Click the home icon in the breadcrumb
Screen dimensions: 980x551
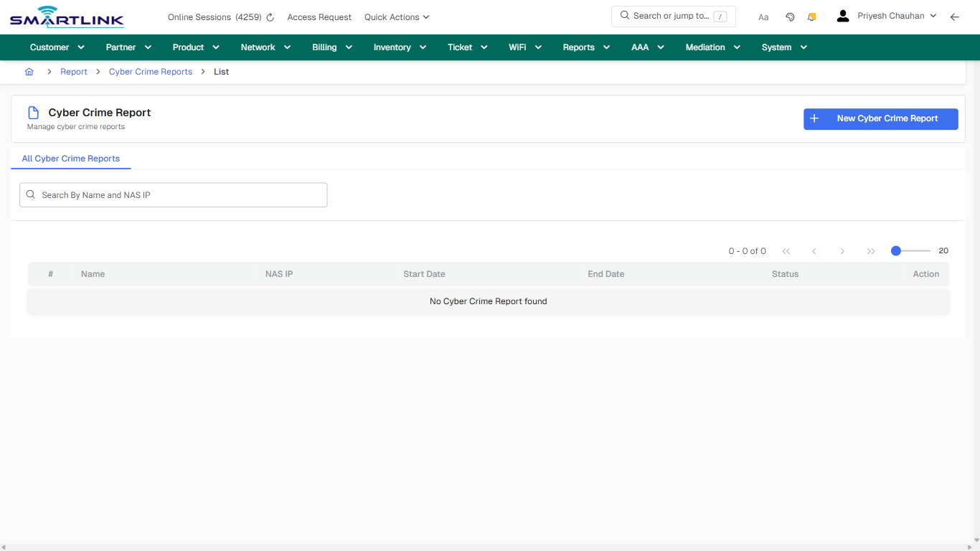tap(29, 72)
